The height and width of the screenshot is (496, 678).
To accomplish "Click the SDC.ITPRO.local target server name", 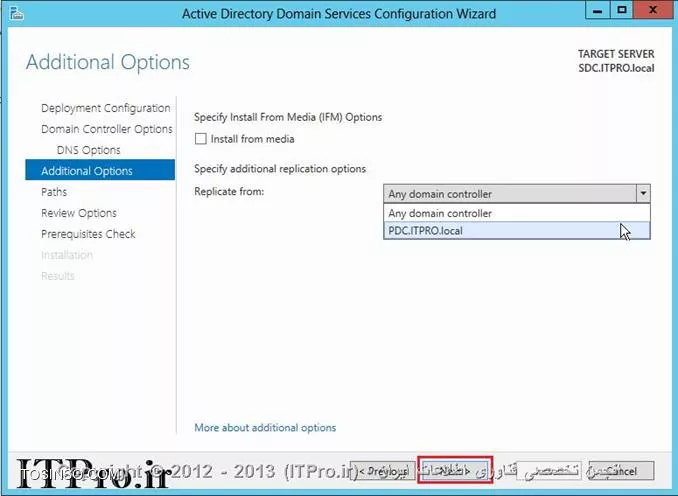I will click(x=616, y=68).
